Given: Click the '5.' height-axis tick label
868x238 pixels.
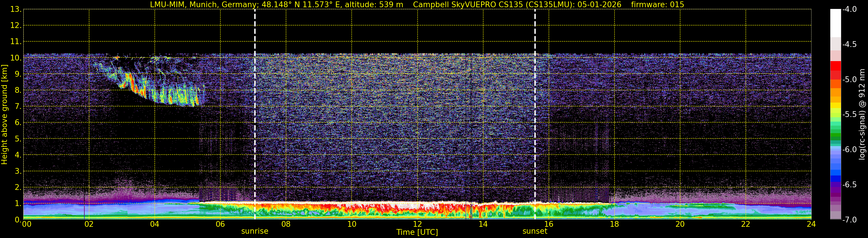Looking at the screenshot, I should (x=18, y=139).
